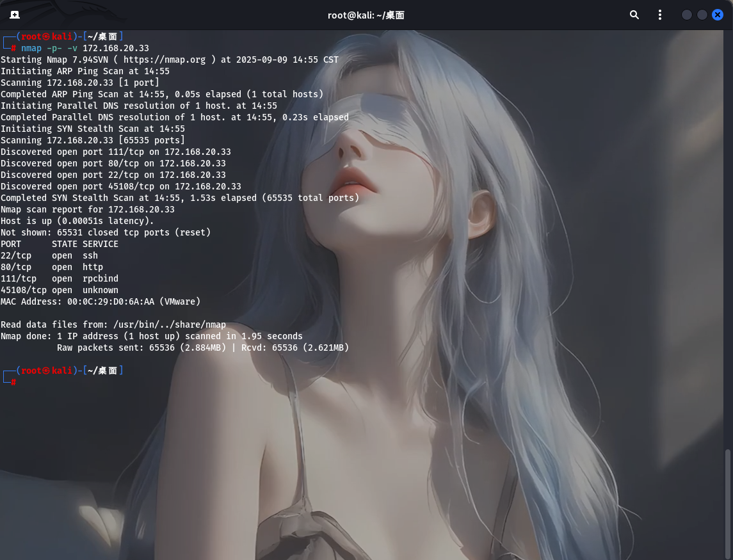Click "Scanning 172.168.20.33 [65535 ports]" line
Screen dimensions: 733x560
coord(93,140)
